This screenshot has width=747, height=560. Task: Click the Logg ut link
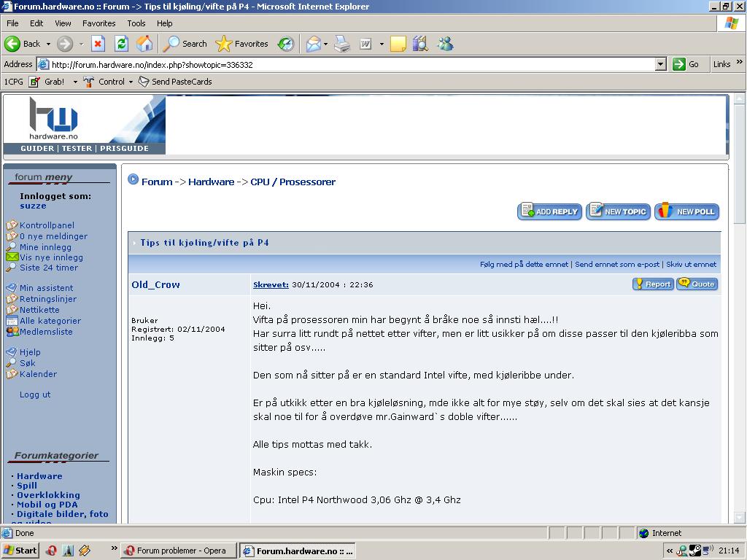coord(35,394)
